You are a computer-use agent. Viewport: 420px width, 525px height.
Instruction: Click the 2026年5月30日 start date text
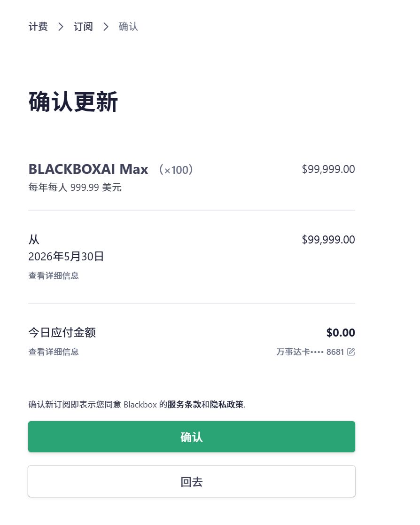point(66,257)
